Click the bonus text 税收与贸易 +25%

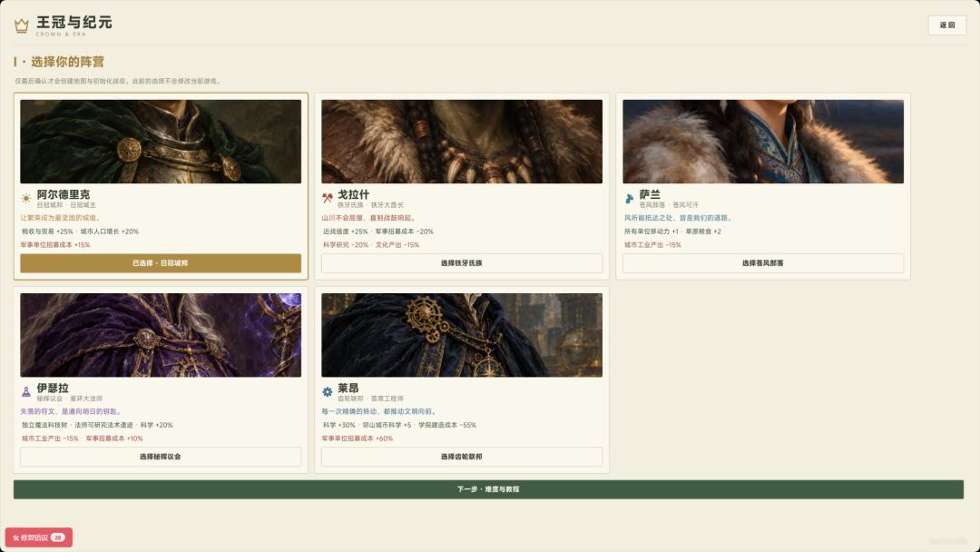coord(47,232)
